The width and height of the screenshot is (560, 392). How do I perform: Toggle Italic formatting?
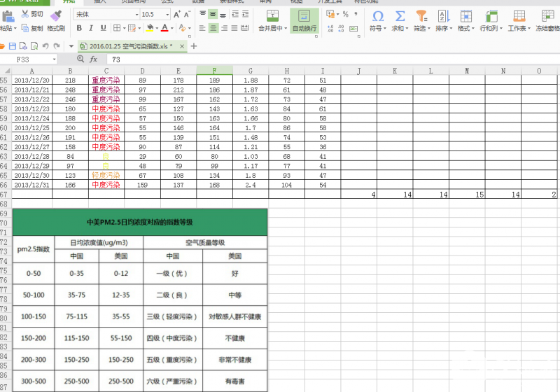[x=90, y=28]
